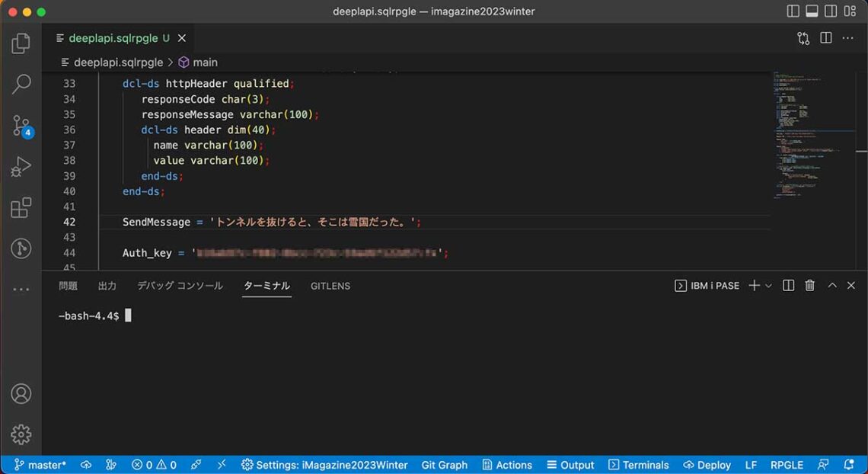Viewport: 868px width, 474px height.
Task: Click the open changes icon in editor toolbar
Action: tap(803, 38)
